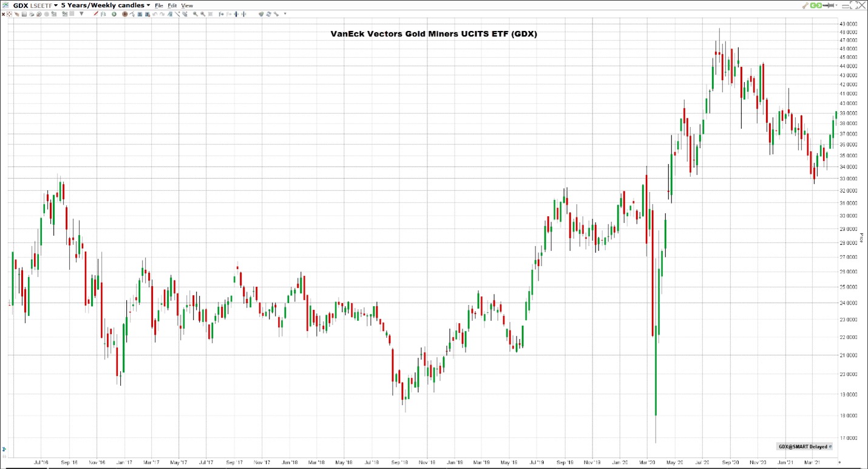The height and width of the screenshot is (469, 868).
Task: Enable the round crosshair cursor tool
Action: 124,14
